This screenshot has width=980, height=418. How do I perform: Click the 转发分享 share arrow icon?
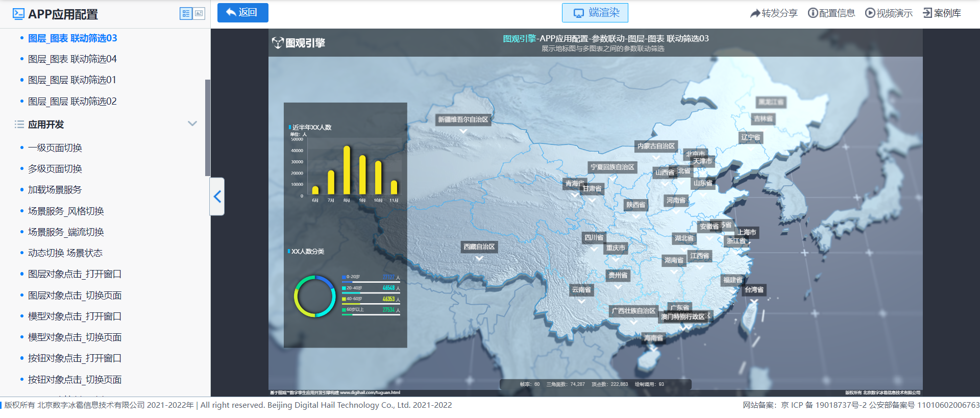click(x=755, y=13)
